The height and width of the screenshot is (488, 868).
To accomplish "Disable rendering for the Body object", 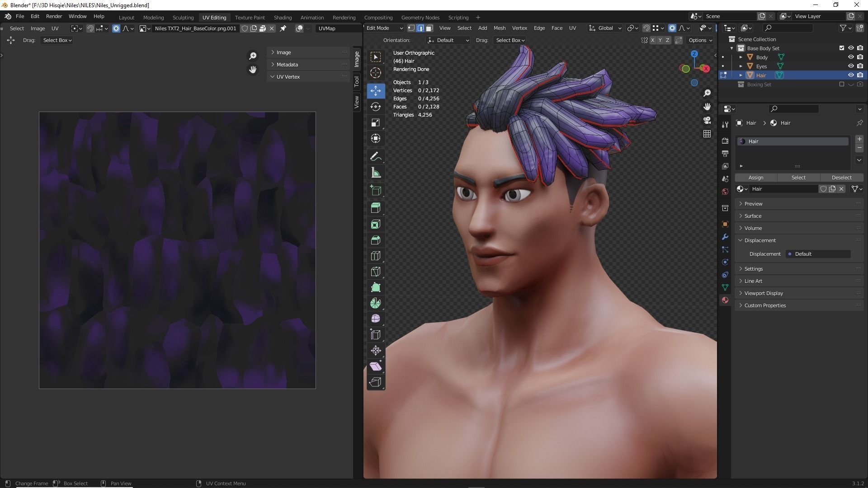I will tap(860, 57).
